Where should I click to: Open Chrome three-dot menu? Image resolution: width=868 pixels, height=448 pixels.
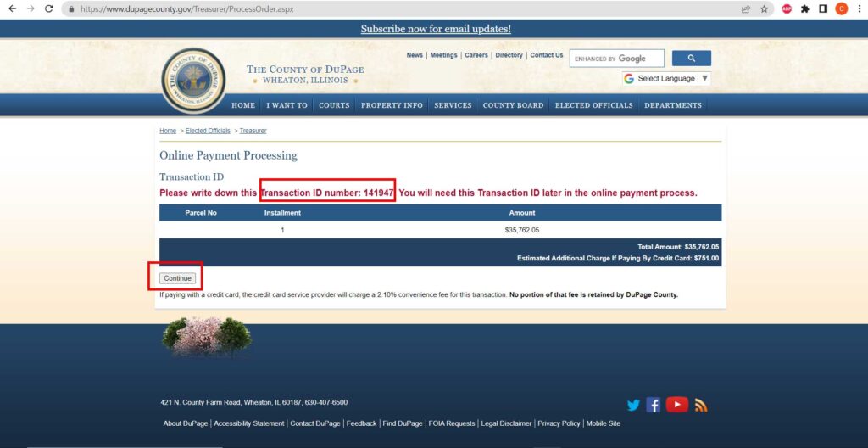click(859, 8)
